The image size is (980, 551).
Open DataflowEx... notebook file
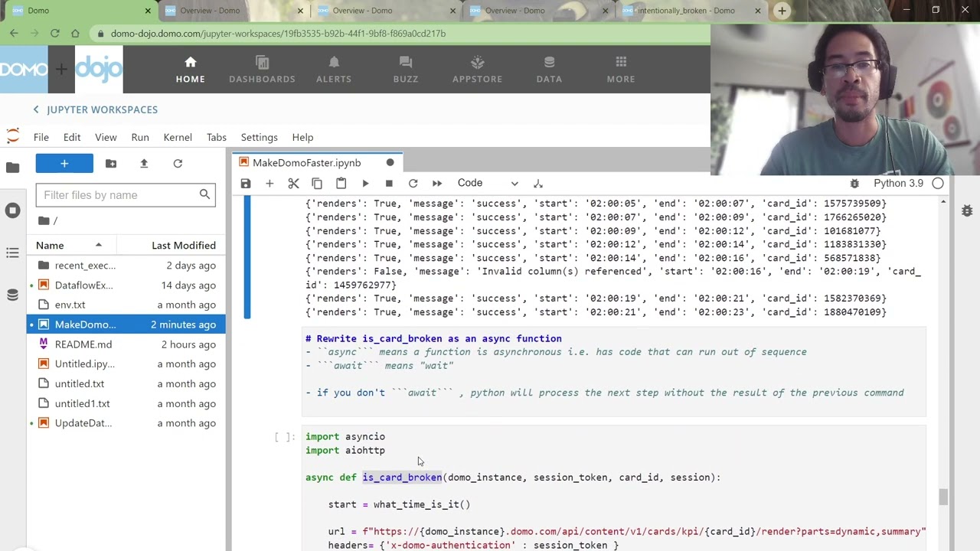(126, 285)
